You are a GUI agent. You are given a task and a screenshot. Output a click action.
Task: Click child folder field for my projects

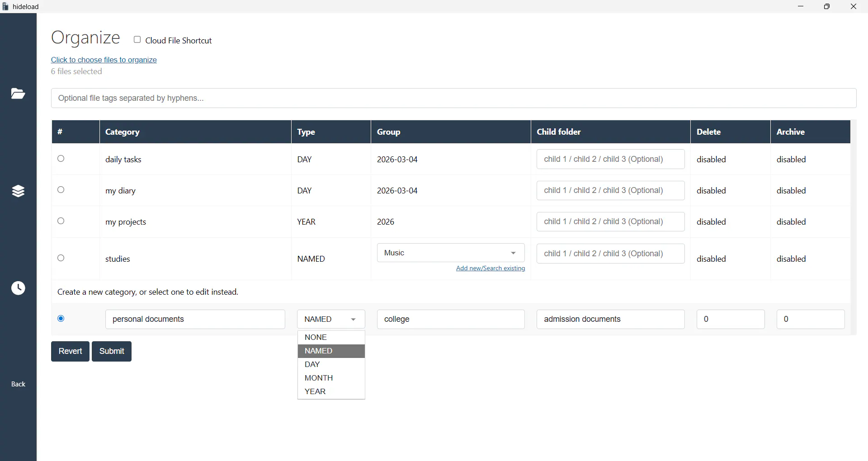[610, 221]
